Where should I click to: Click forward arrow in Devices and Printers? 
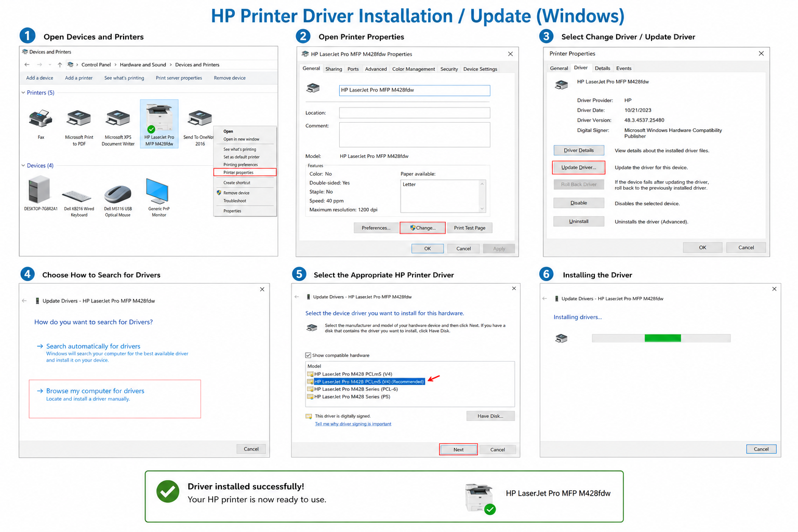tap(39, 64)
